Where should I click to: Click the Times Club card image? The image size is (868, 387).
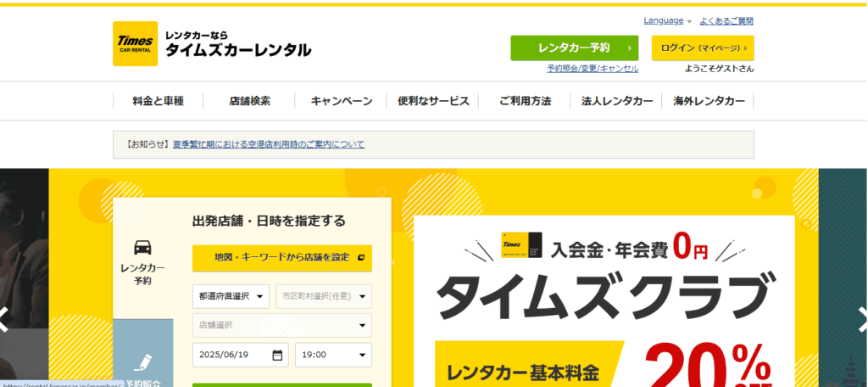pyautogui.click(x=521, y=244)
